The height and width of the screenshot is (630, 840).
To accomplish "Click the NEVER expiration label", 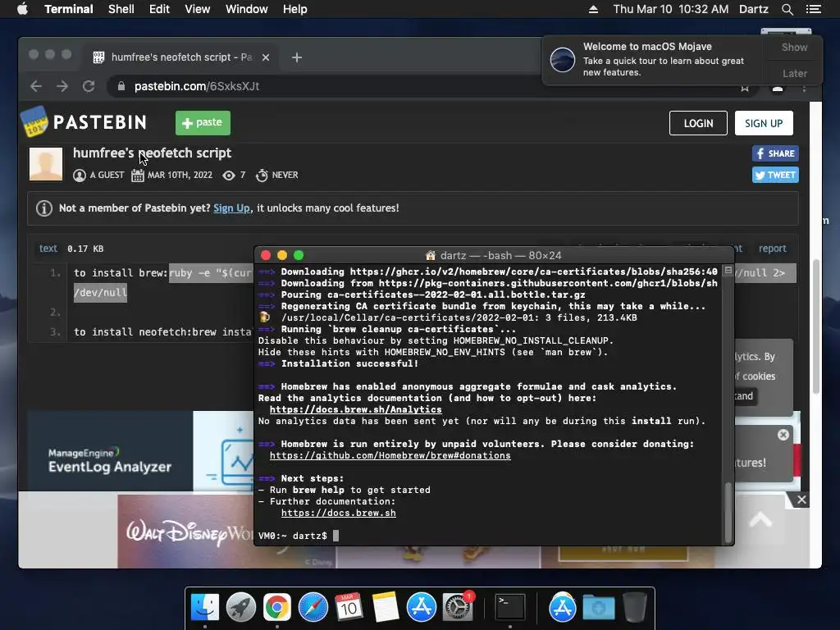I will click(285, 176).
